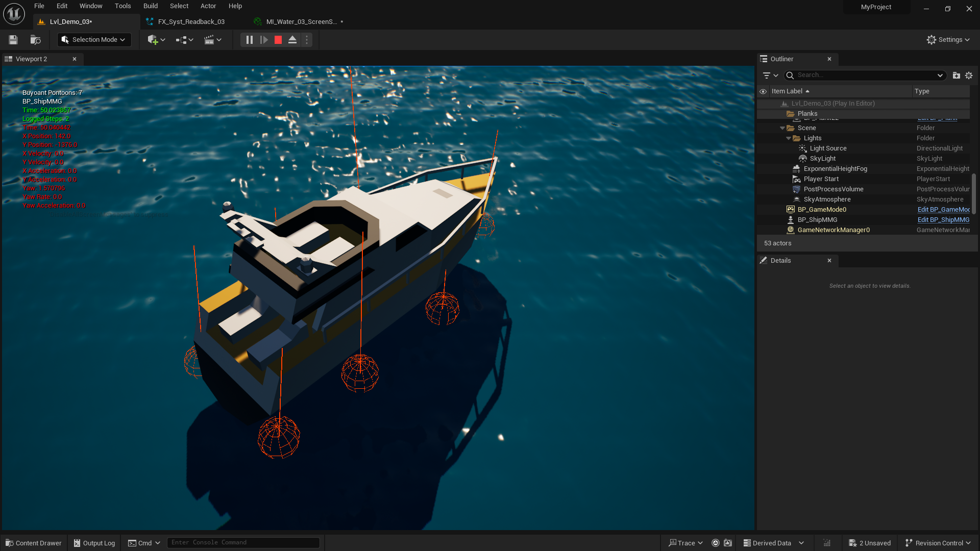This screenshot has height=551, width=980.
Task: Open the Content Drawer
Action: click(33, 542)
